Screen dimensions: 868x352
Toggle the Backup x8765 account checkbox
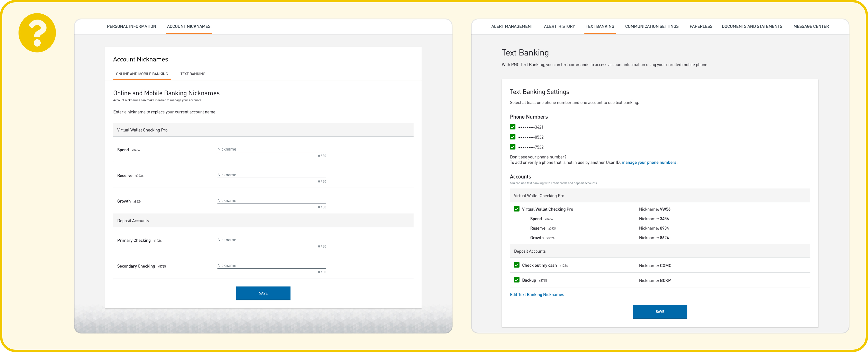point(516,280)
